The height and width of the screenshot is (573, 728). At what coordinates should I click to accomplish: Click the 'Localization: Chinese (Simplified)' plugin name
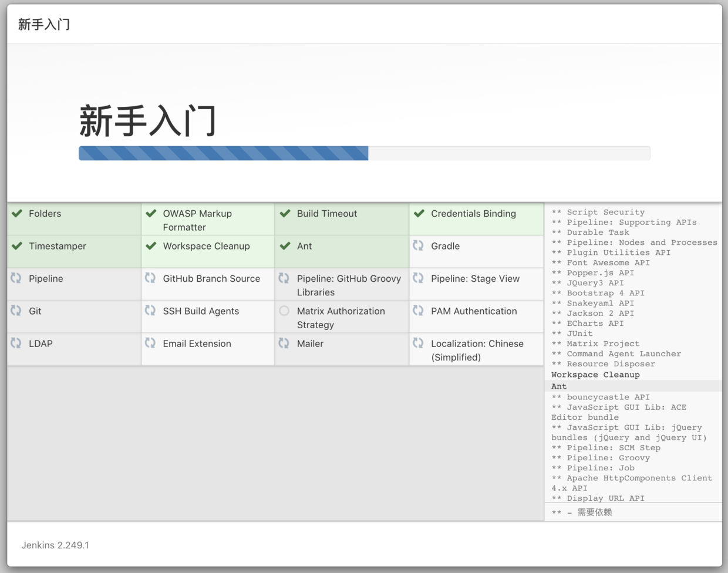(x=477, y=350)
